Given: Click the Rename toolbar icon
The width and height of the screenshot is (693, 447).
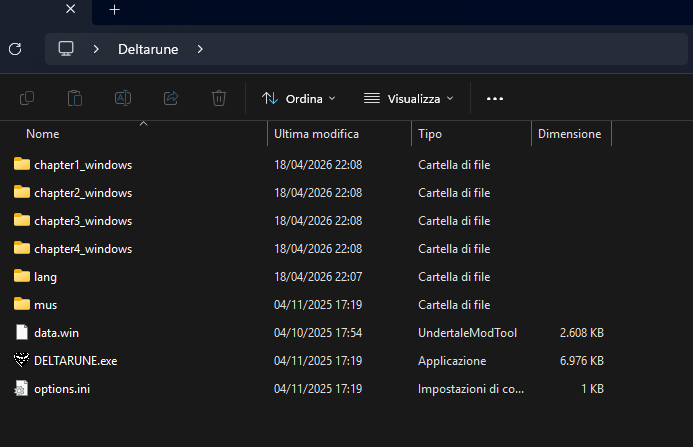Looking at the screenshot, I should [x=123, y=98].
